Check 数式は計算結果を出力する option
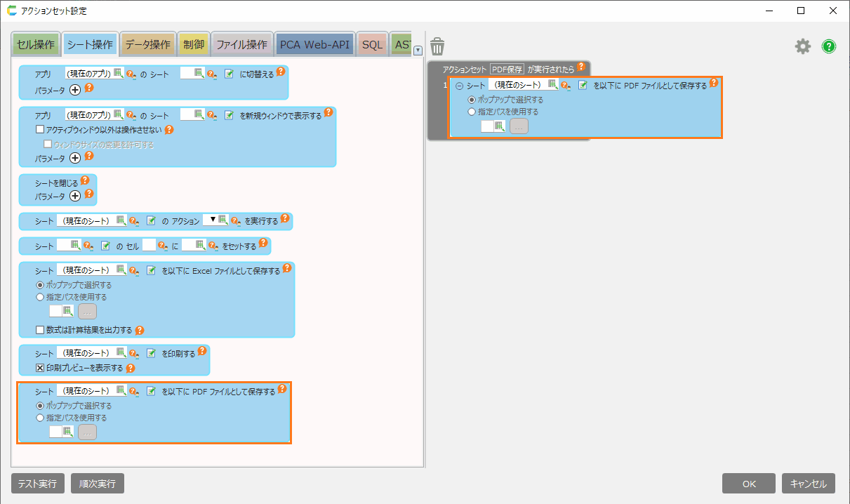Image resolution: width=850 pixels, height=504 pixels. point(40,330)
